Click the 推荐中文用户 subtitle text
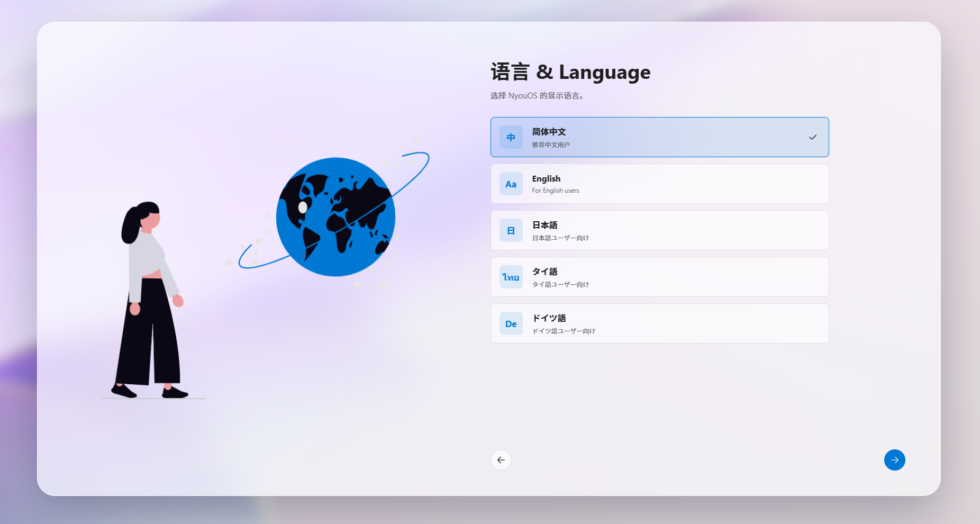The width and height of the screenshot is (980, 524). [x=551, y=144]
